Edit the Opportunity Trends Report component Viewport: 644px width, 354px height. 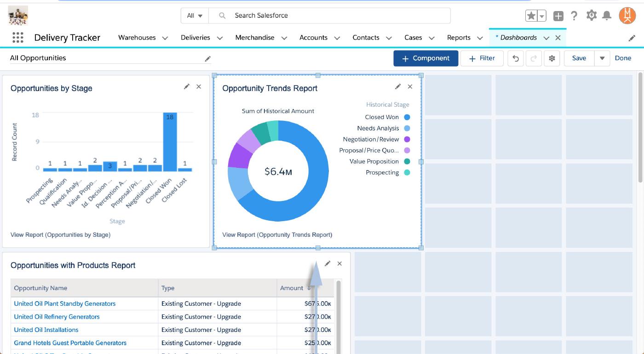(398, 86)
